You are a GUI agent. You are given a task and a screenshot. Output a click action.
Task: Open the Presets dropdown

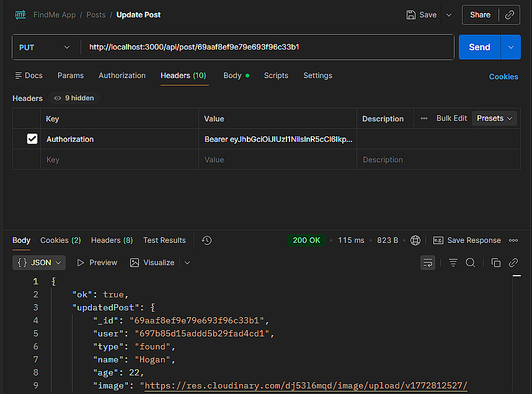click(495, 118)
